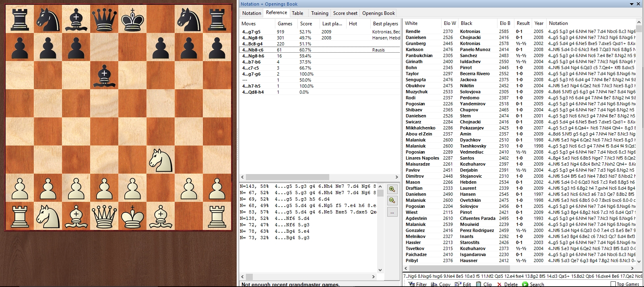Open game Karlsson vs Panelo Munoz

(x=520, y=49)
